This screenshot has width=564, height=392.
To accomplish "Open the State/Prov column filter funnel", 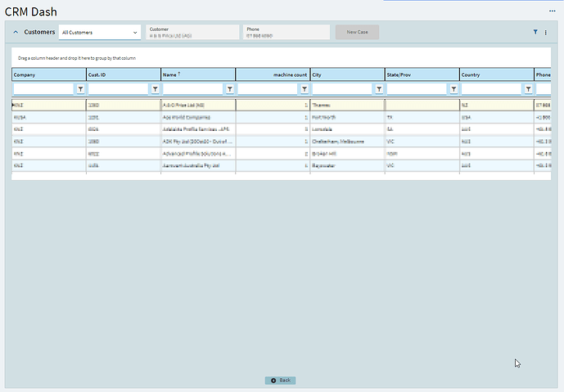I will [453, 89].
